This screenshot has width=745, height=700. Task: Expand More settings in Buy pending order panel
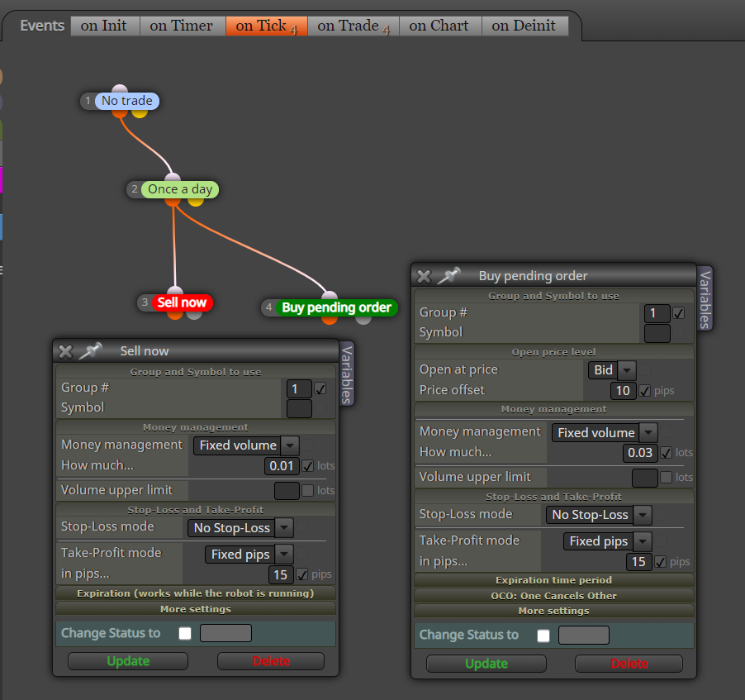(x=554, y=611)
